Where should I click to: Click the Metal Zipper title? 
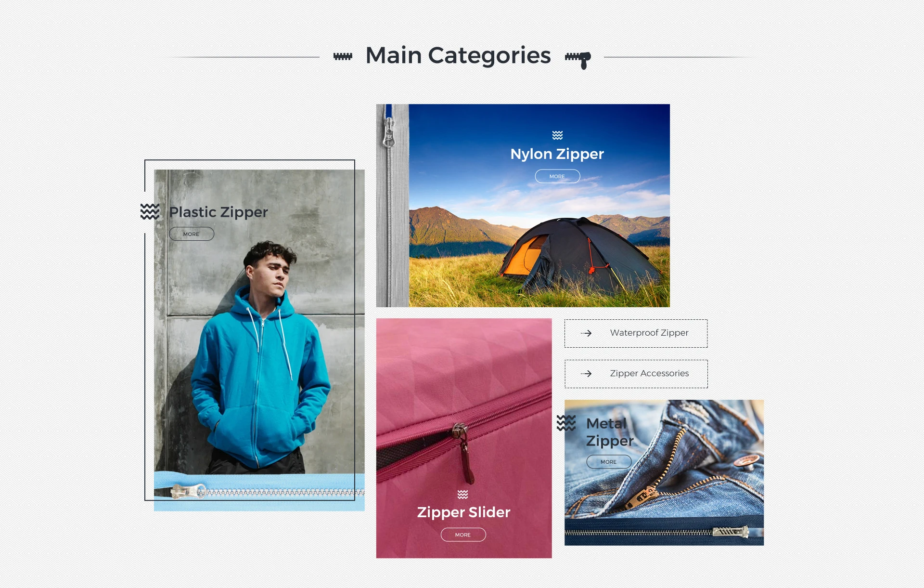609,432
